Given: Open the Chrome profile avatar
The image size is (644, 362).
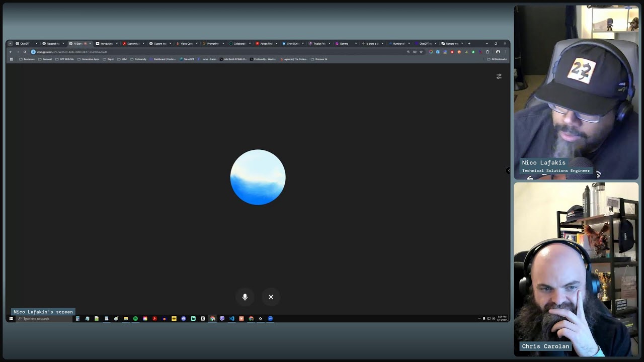Looking at the screenshot, I should point(498,52).
